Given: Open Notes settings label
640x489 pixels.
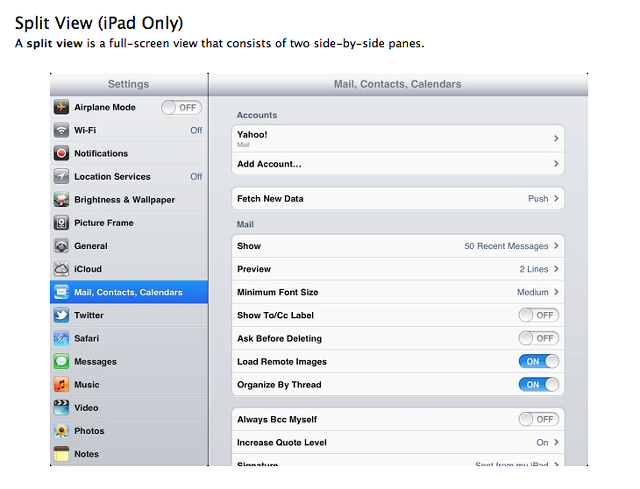Looking at the screenshot, I should [86, 454].
